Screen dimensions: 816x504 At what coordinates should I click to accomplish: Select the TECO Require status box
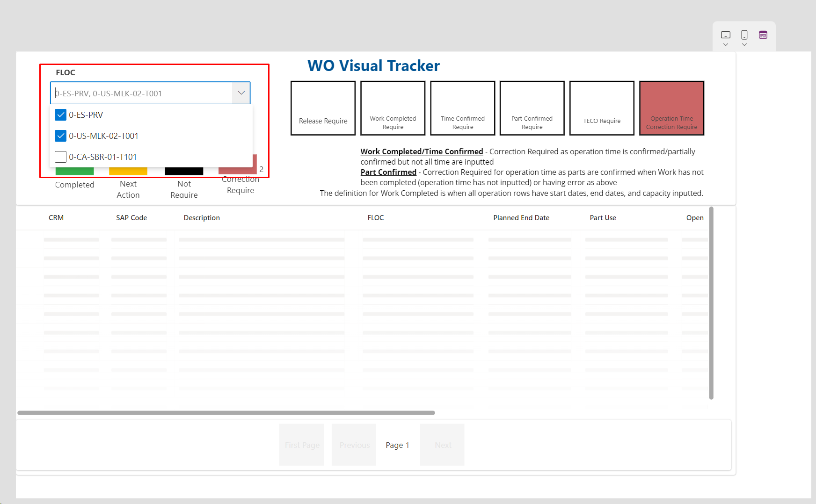pos(602,108)
